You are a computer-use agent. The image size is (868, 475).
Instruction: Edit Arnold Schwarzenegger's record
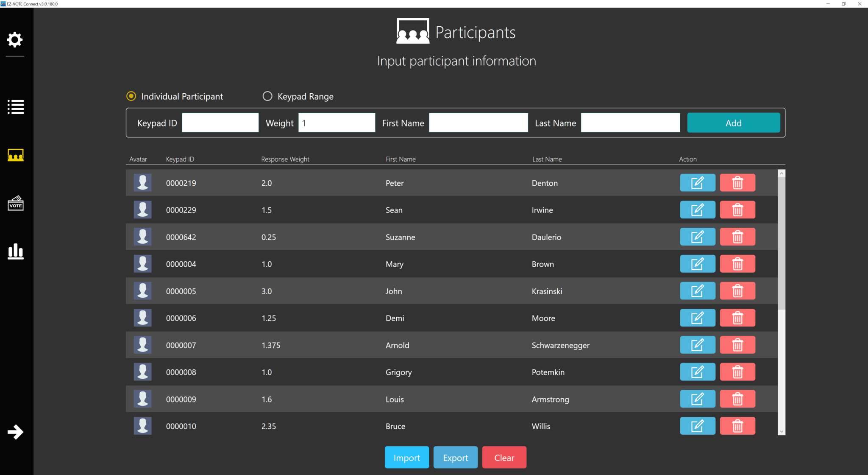698,345
